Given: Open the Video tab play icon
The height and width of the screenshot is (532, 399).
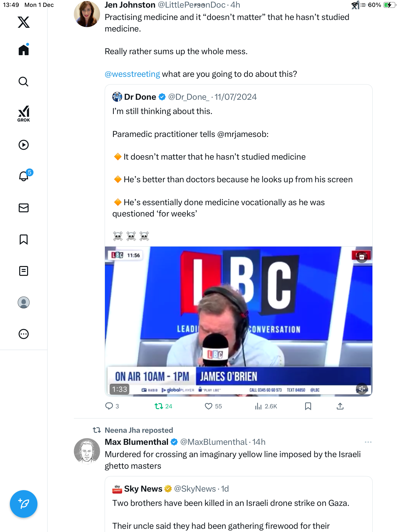Looking at the screenshot, I should (24, 145).
